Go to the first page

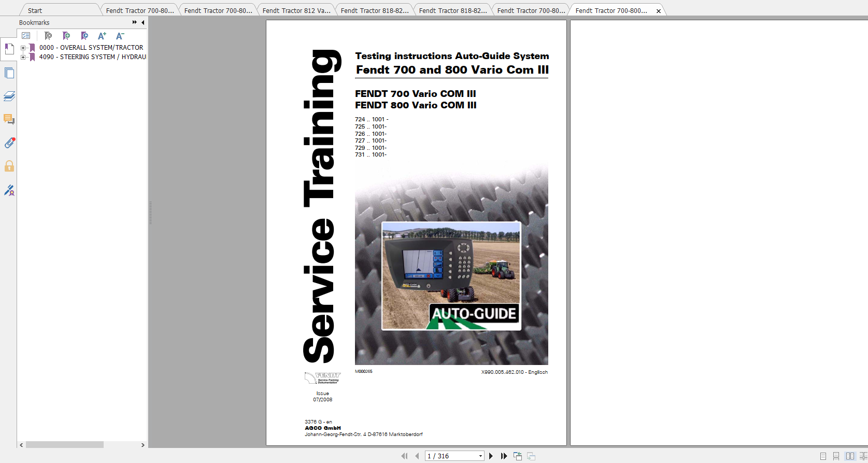(x=404, y=456)
